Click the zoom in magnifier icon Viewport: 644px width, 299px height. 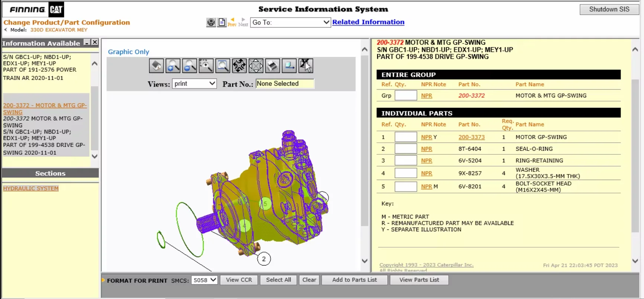pos(173,66)
